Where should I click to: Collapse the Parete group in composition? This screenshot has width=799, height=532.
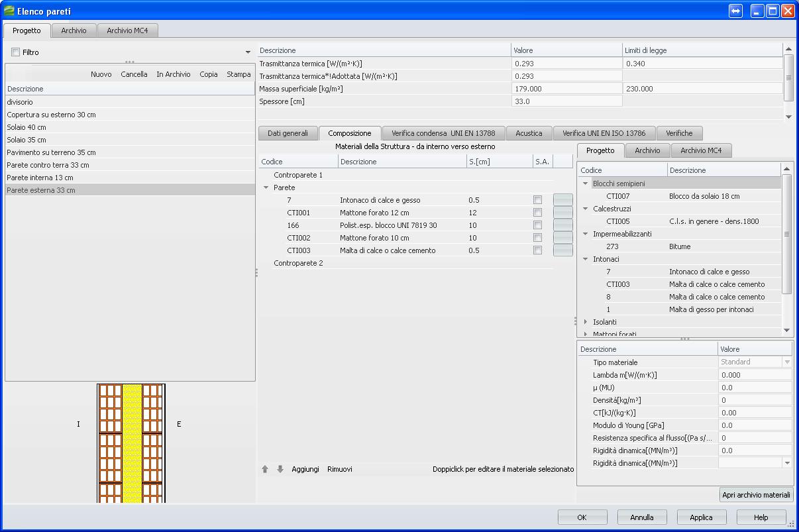point(266,187)
